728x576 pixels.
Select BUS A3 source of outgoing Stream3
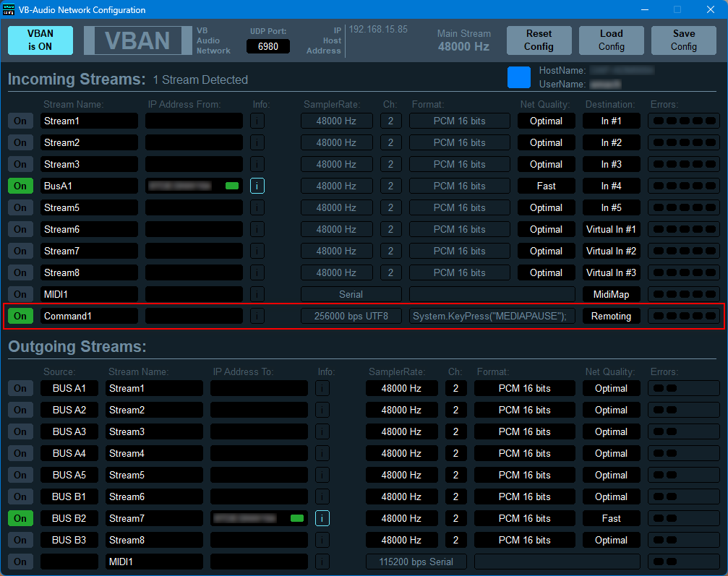point(69,431)
